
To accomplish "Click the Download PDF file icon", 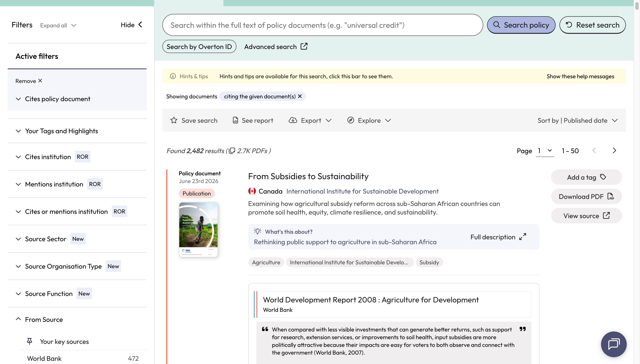I will pyautogui.click(x=611, y=196).
